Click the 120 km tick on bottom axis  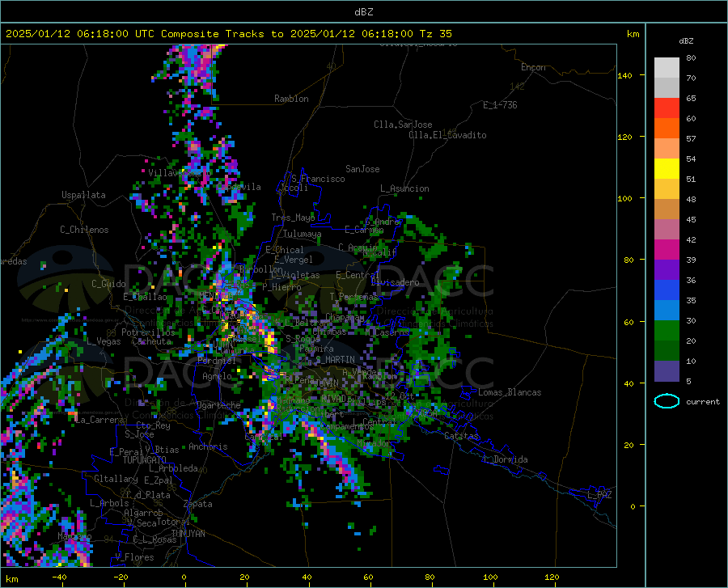(x=552, y=577)
